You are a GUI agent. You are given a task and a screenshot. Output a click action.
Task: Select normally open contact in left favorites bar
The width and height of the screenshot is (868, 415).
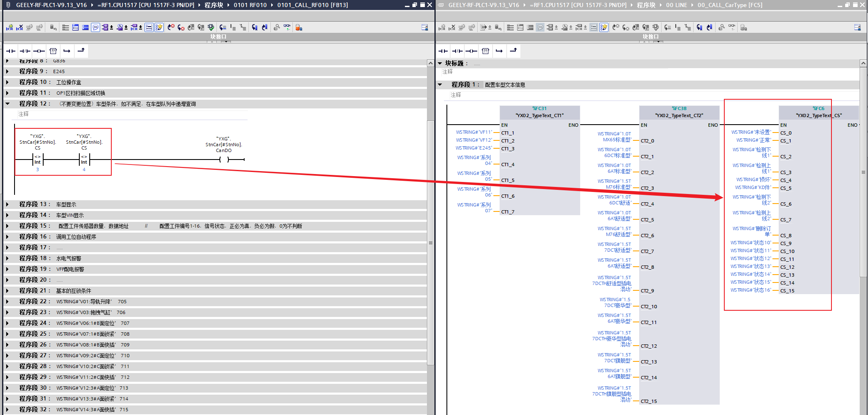coord(11,51)
